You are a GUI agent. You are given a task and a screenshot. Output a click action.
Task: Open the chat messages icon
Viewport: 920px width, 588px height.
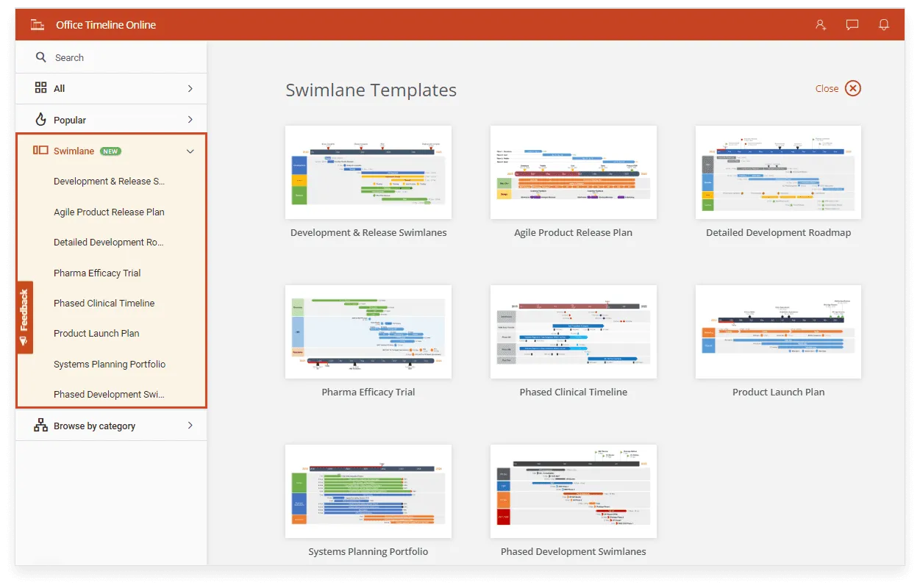point(852,25)
